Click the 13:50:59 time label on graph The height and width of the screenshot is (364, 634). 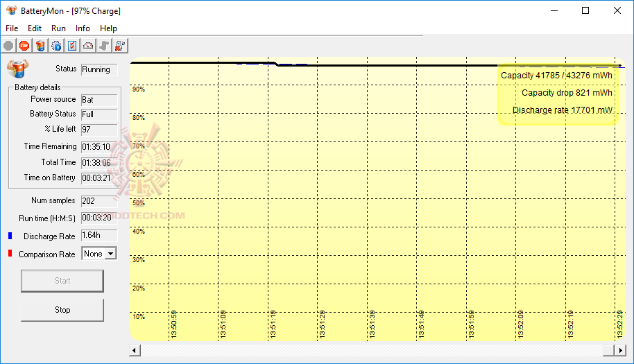coord(174,324)
